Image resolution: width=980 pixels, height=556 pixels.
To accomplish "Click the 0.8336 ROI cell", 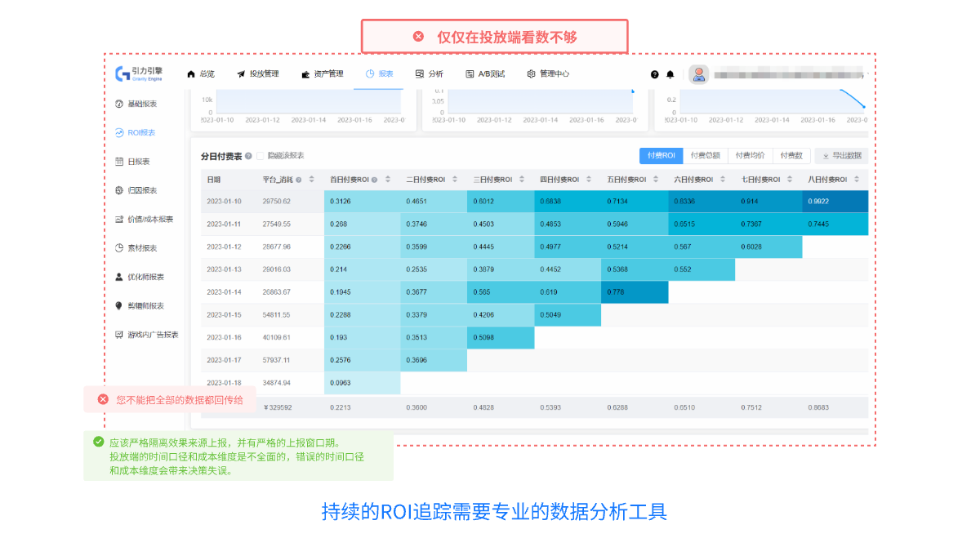I will 702,202.
